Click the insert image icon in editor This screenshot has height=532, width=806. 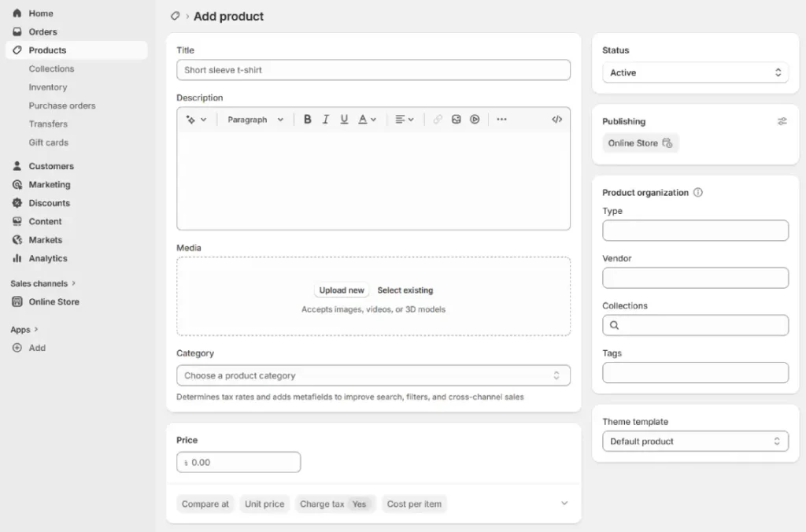point(456,120)
